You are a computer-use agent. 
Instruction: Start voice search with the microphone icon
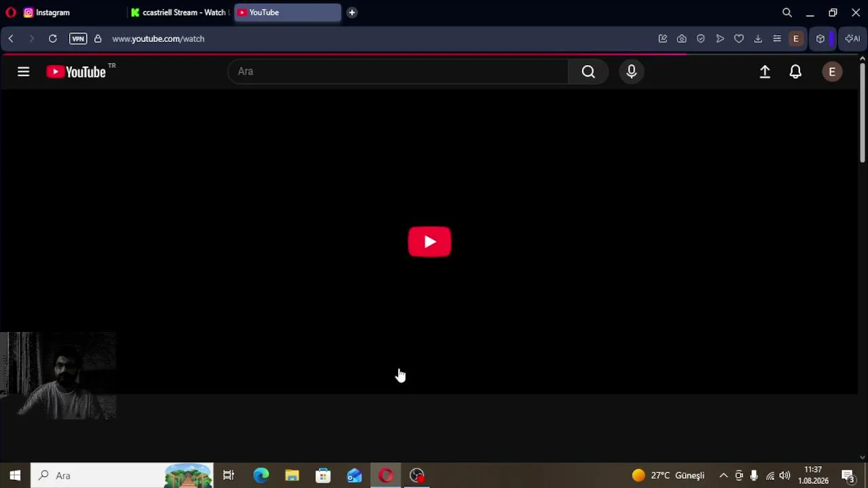631,72
